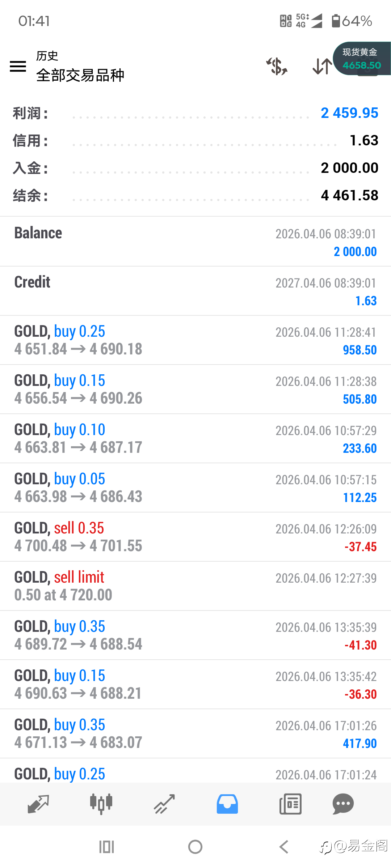
Task: Expand the 2 000.00 Balance deposit entry
Action: click(195, 242)
